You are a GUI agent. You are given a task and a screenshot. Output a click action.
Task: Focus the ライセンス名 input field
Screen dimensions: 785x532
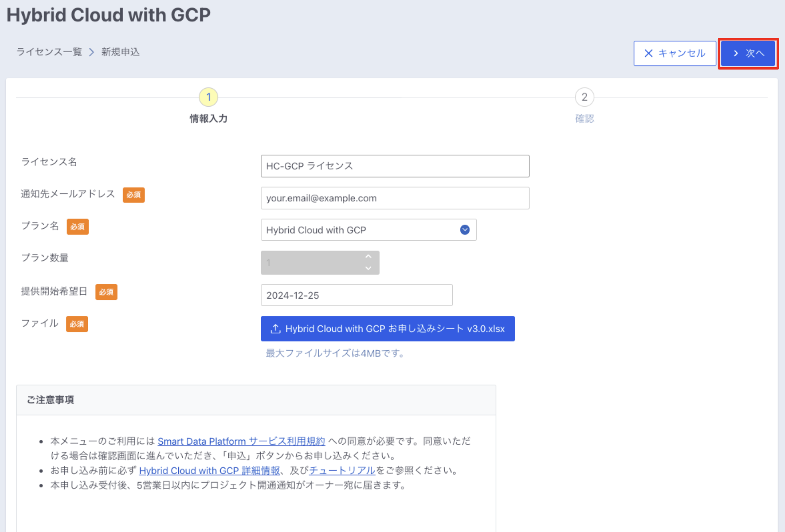pyautogui.click(x=395, y=166)
